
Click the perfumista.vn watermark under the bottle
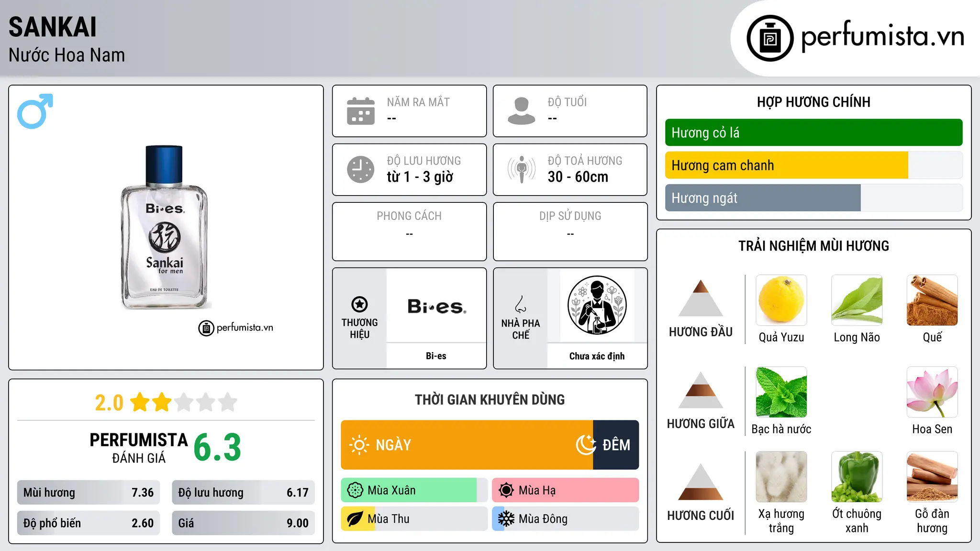(x=236, y=328)
